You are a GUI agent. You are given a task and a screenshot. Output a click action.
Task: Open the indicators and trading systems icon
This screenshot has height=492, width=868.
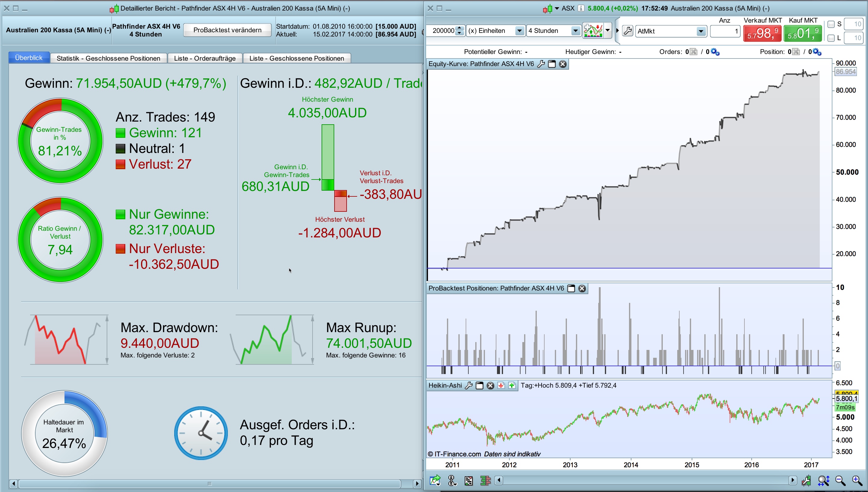click(593, 31)
